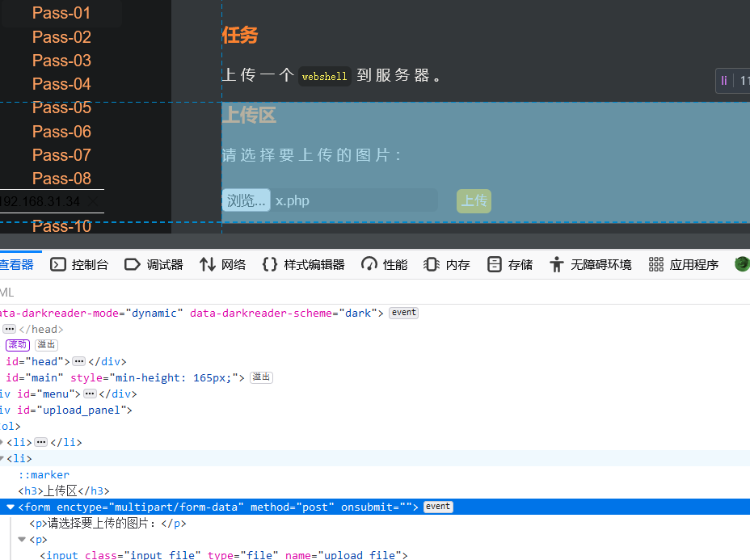750x560 pixels.
Task: Expand the ellipsis in the id="menu" div
Action: point(90,394)
